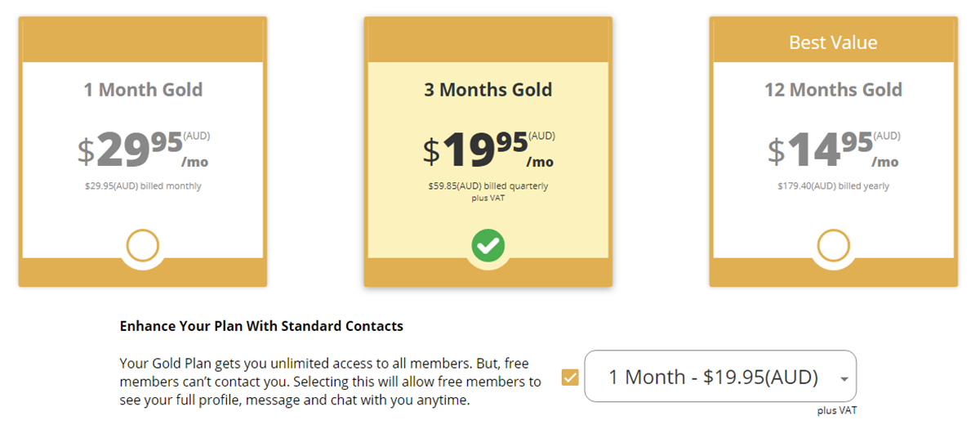Choose the 12 Months Gold radio circle
Screen dimensions: 980x447
(833, 245)
